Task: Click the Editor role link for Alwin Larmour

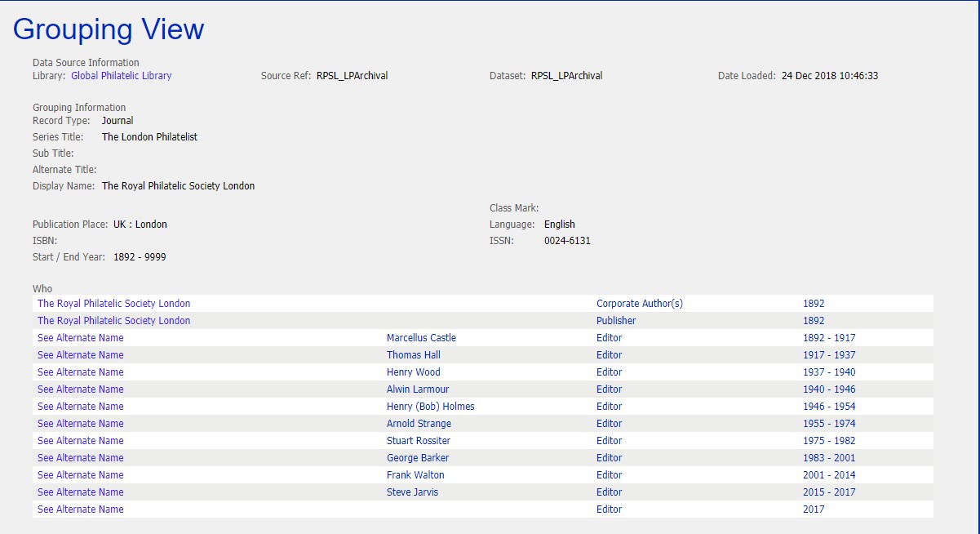Action: [609, 389]
